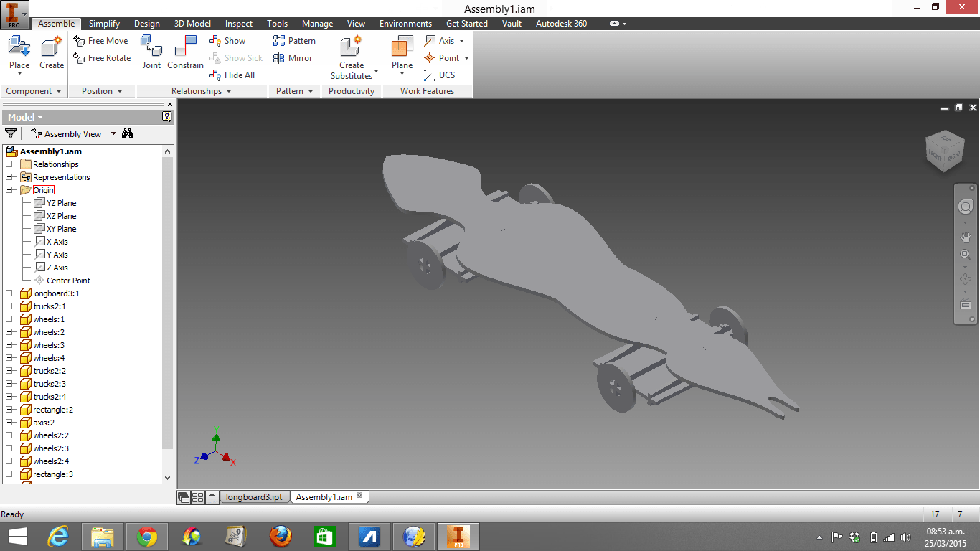The height and width of the screenshot is (551, 980).
Task: Select axis:2 in the browser tree
Action: pos(37,423)
